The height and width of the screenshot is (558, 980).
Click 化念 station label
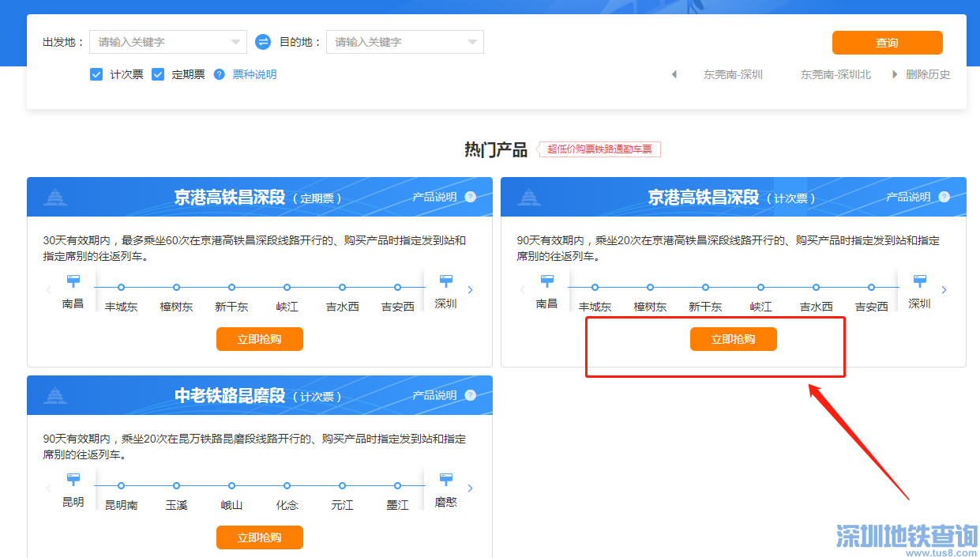click(287, 505)
